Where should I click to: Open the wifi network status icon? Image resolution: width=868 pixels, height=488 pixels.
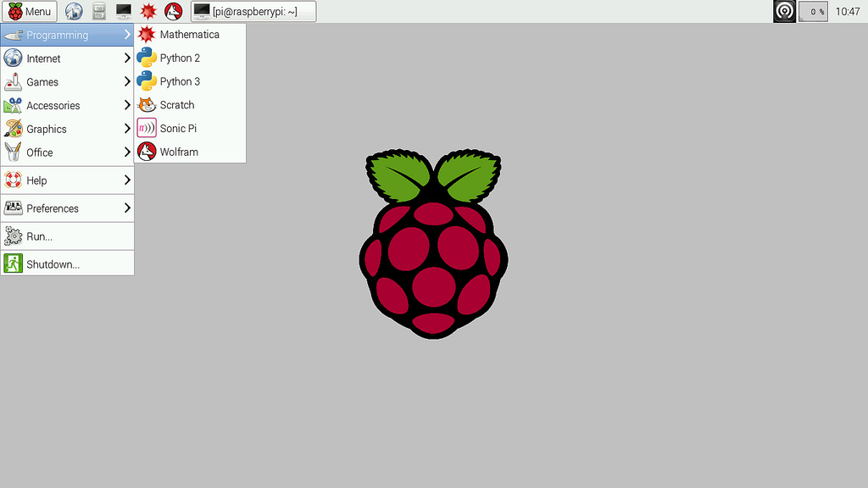784,11
